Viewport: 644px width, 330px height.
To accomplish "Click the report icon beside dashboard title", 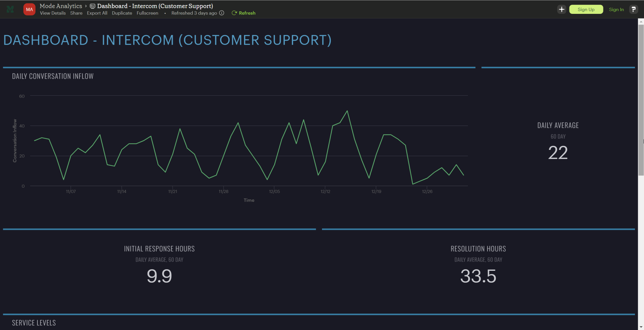I will pyautogui.click(x=92, y=6).
